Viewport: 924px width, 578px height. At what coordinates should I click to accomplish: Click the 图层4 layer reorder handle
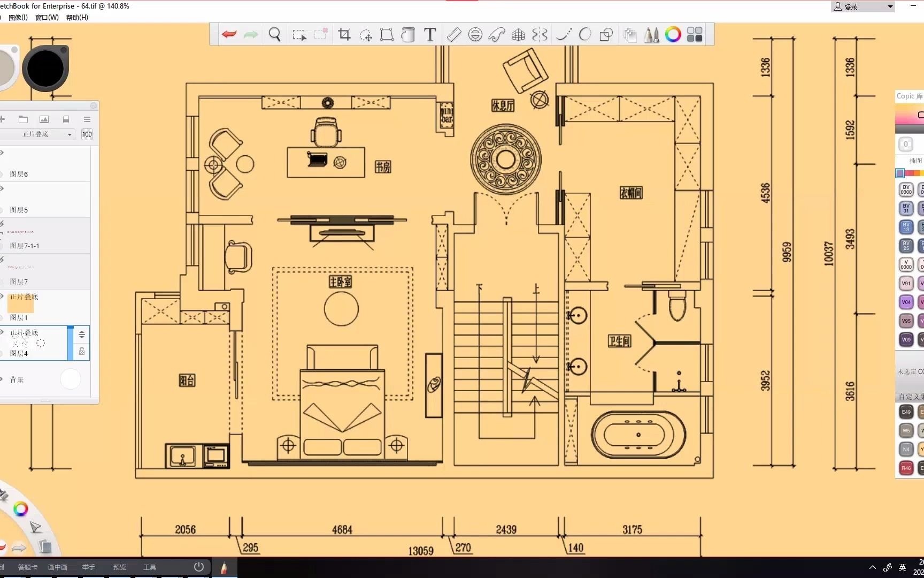click(x=82, y=334)
